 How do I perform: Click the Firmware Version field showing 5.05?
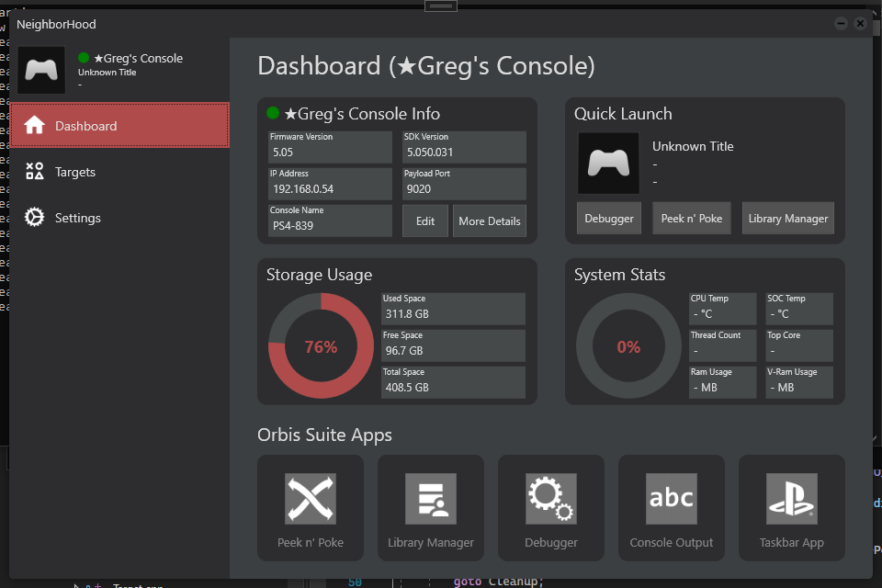(x=330, y=147)
